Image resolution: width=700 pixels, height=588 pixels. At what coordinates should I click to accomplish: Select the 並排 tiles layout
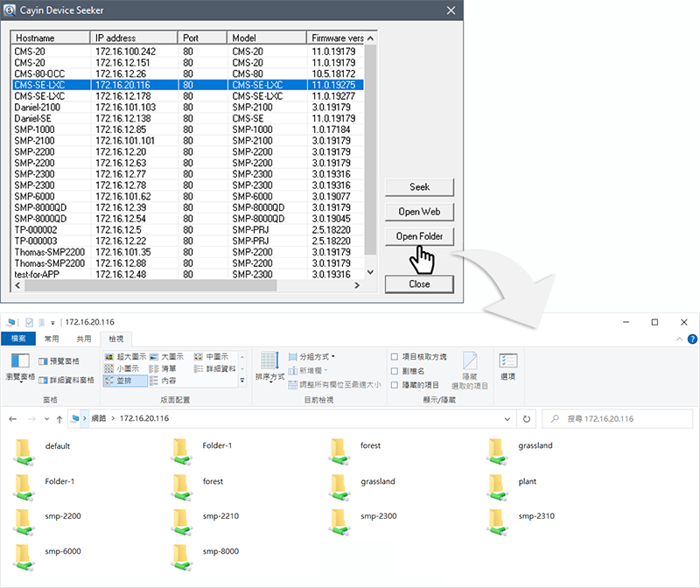(x=125, y=381)
